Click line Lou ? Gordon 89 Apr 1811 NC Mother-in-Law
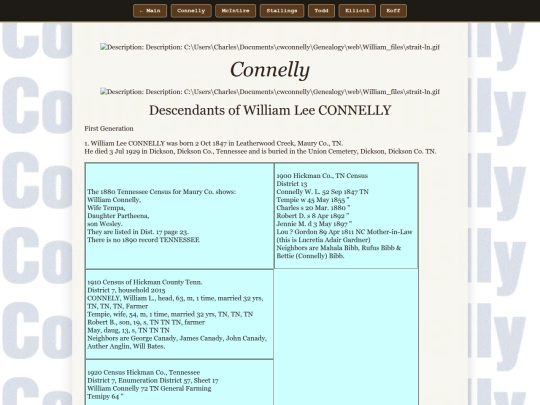Screen dimensions: 540x405 (344, 232)
